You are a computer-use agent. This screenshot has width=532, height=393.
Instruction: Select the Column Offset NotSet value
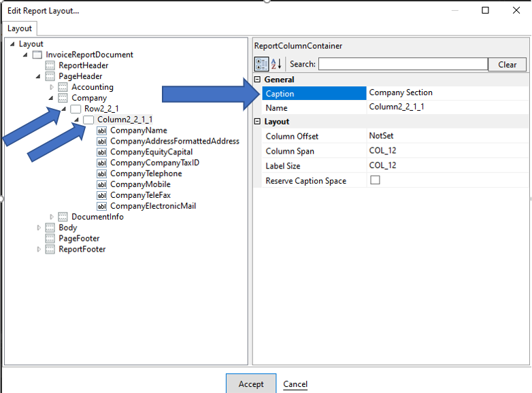pos(448,136)
